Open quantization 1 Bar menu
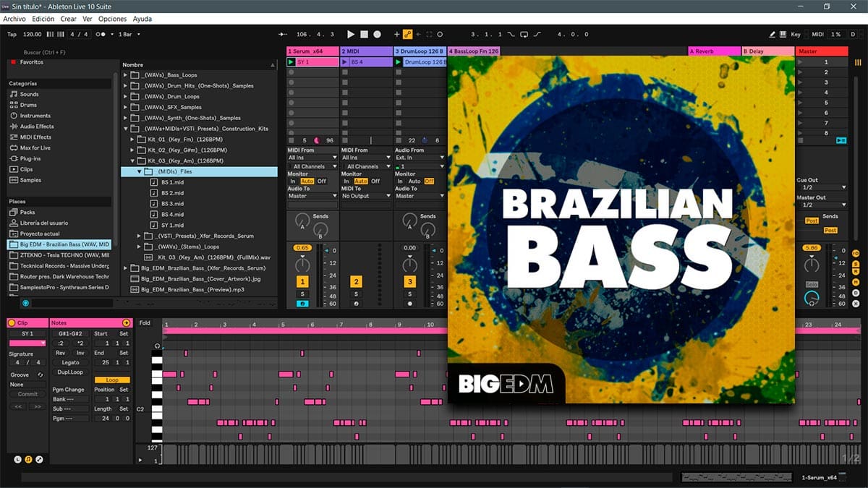Image resolution: width=868 pixels, height=488 pixels. coord(129,34)
